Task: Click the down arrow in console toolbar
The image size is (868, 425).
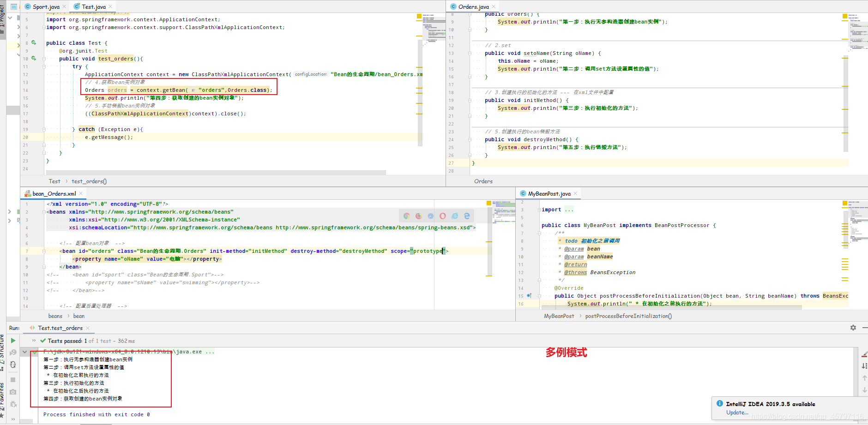Action: [864, 390]
